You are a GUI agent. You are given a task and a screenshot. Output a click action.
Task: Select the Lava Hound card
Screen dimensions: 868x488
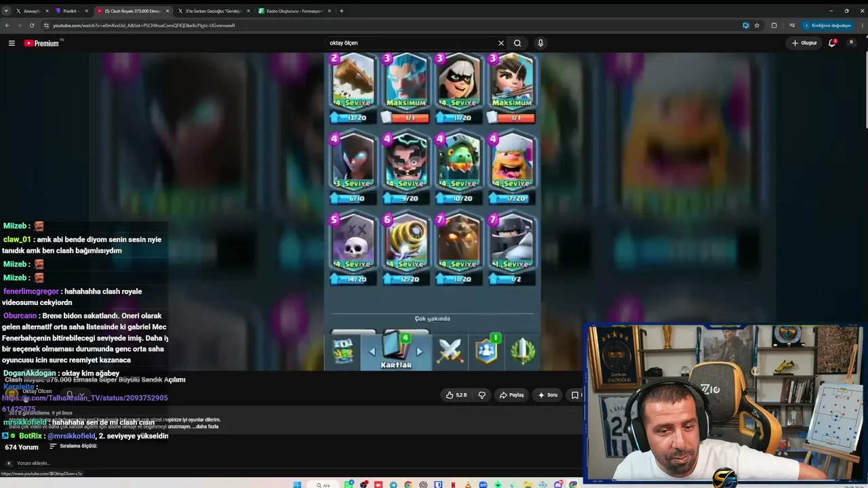point(459,249)
